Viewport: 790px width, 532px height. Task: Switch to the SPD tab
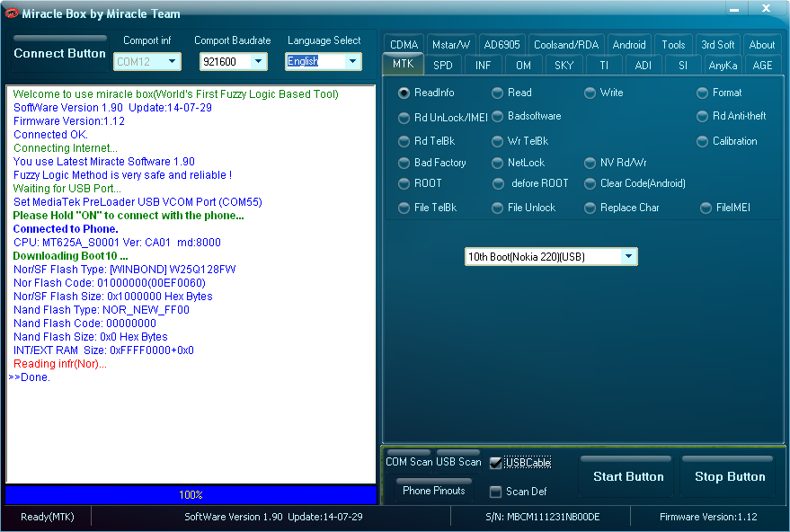coord(443,66)
